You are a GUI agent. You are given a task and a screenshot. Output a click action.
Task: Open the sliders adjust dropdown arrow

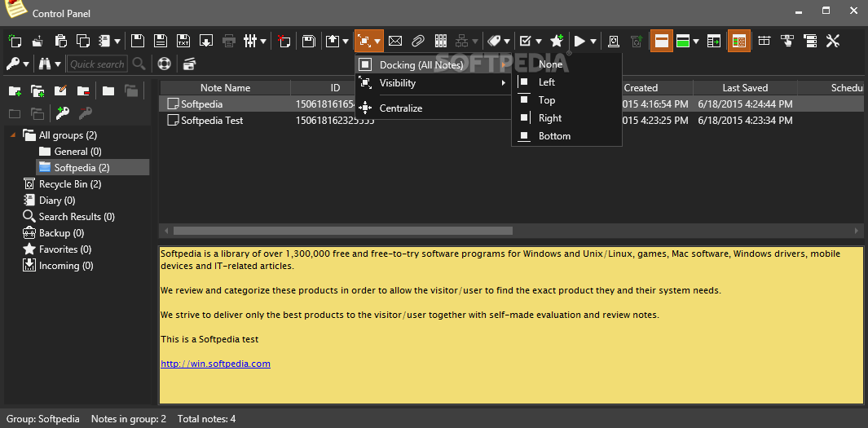[263, 41]
